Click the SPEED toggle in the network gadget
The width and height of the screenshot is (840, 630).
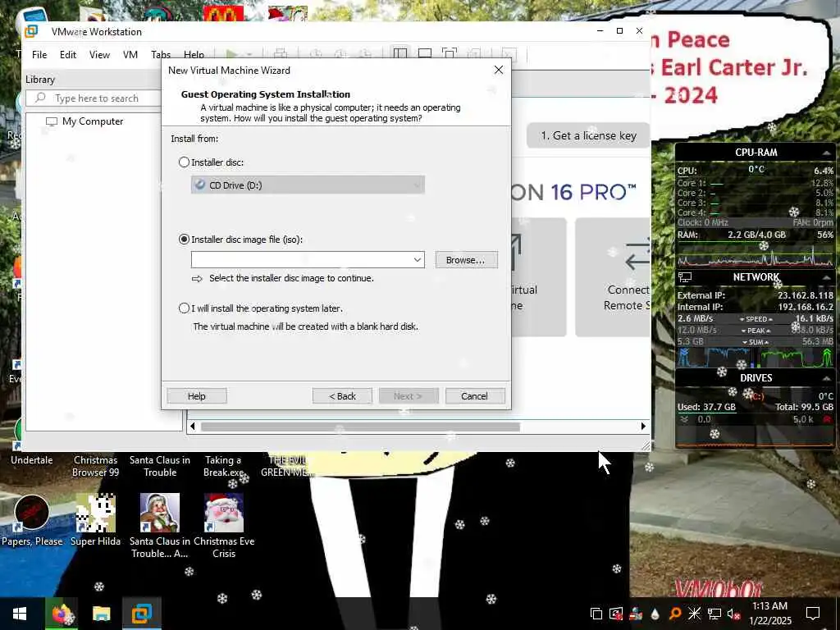(756, 319)
